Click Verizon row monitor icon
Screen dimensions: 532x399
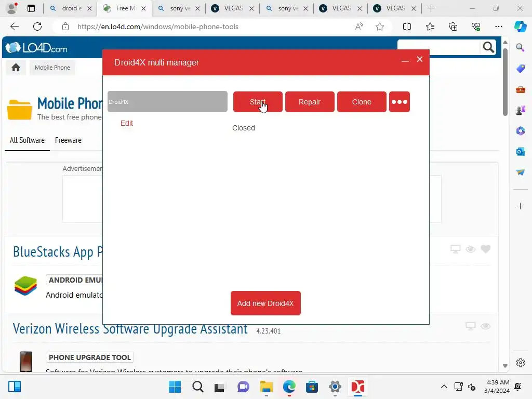(471, 326)
